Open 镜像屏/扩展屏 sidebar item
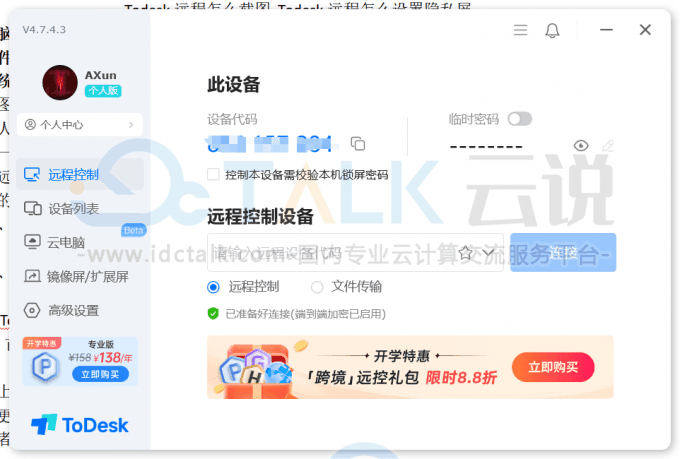 pos(80,276)
